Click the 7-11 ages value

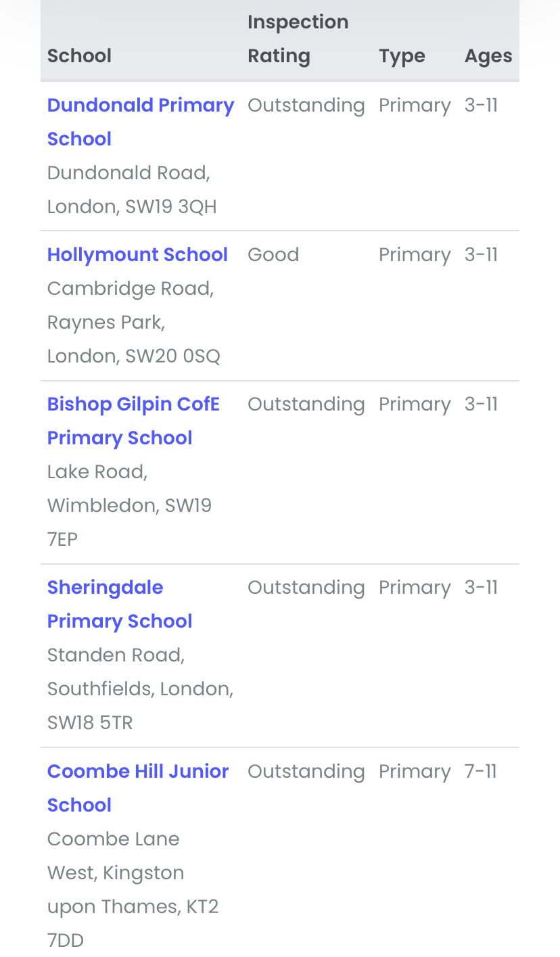[481, 772]
